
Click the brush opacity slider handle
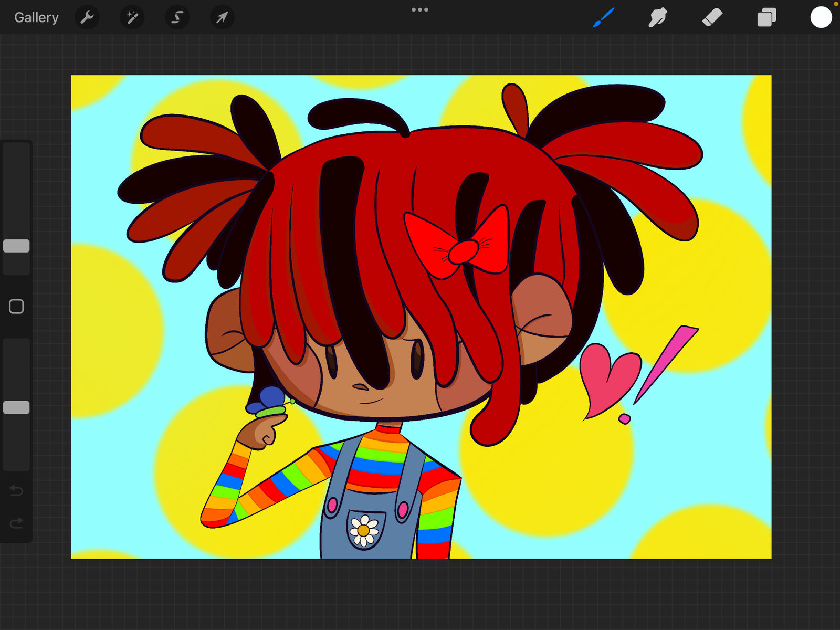16,407
